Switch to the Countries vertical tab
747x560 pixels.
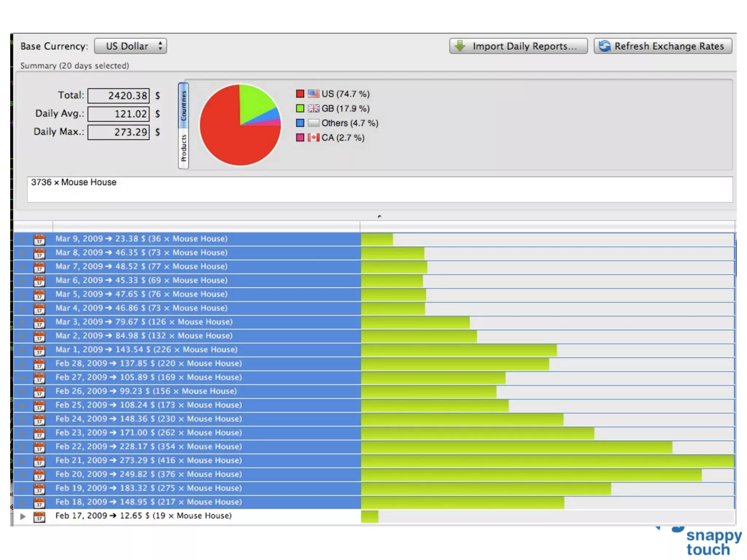[x=183, y=106]
